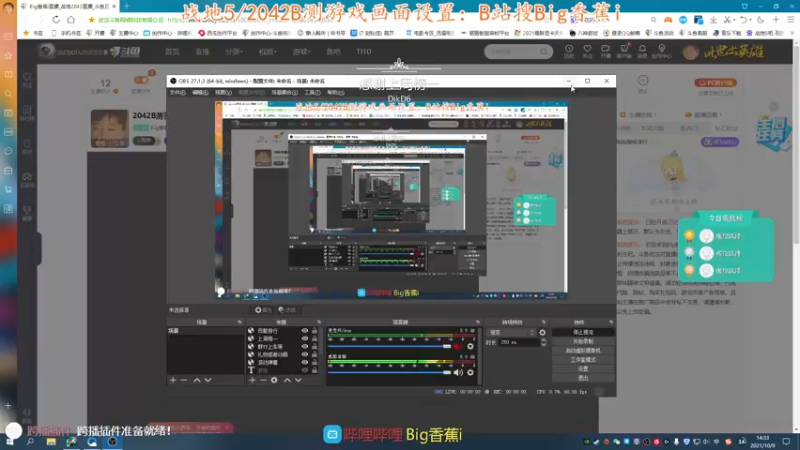Open 开播 icon in Douyu header
800x450 pixels.
click(x=606, y=51)
